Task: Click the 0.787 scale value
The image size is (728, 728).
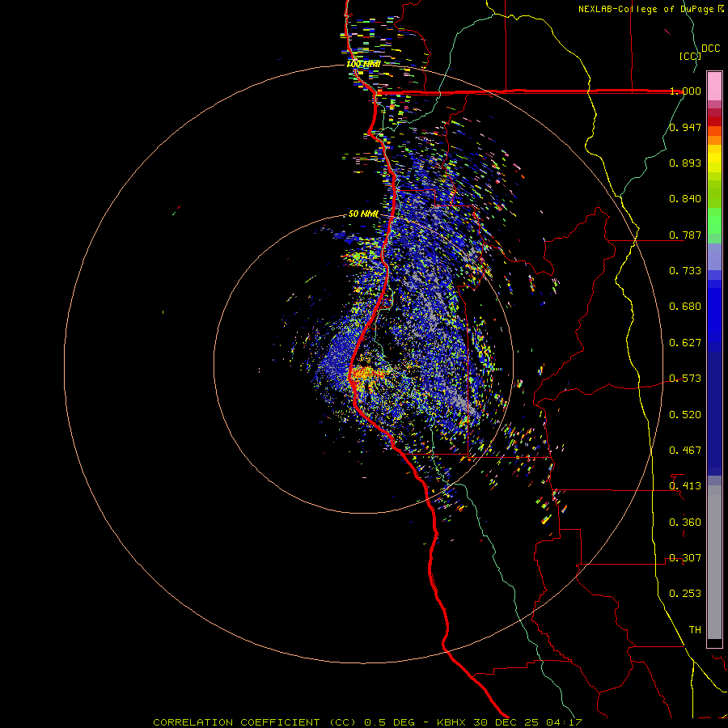Action: pos(685,235)
